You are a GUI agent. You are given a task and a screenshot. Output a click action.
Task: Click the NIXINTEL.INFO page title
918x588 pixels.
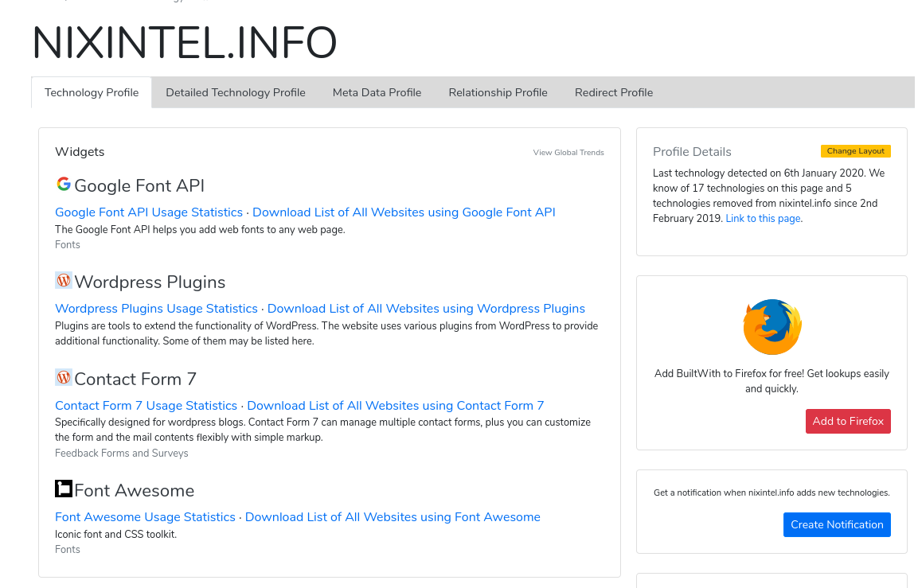(185, 43)
